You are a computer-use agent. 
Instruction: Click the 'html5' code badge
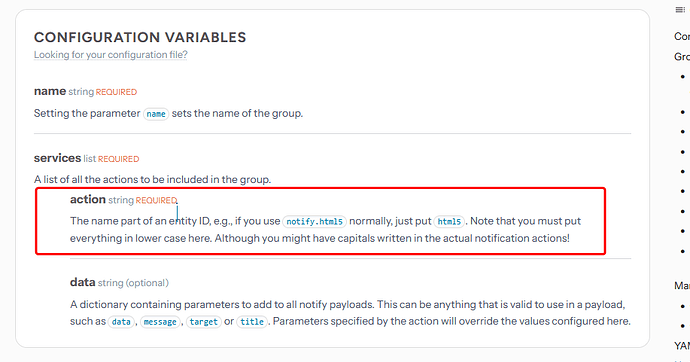click(x=449, y=221)
